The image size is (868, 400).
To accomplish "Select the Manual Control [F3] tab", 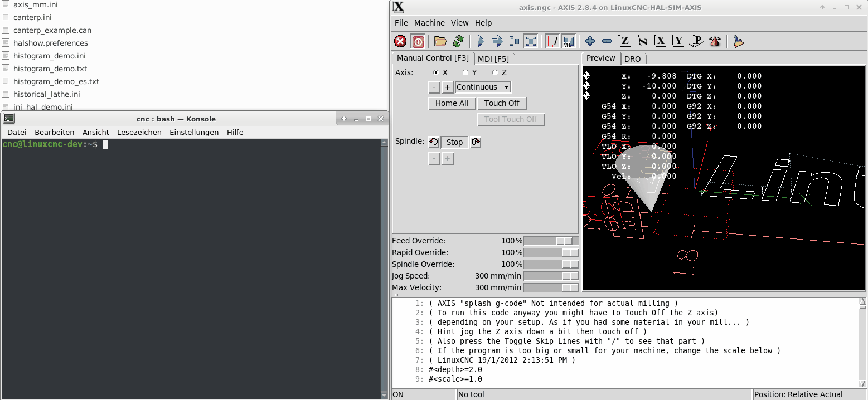I will (x=433, y=58).
